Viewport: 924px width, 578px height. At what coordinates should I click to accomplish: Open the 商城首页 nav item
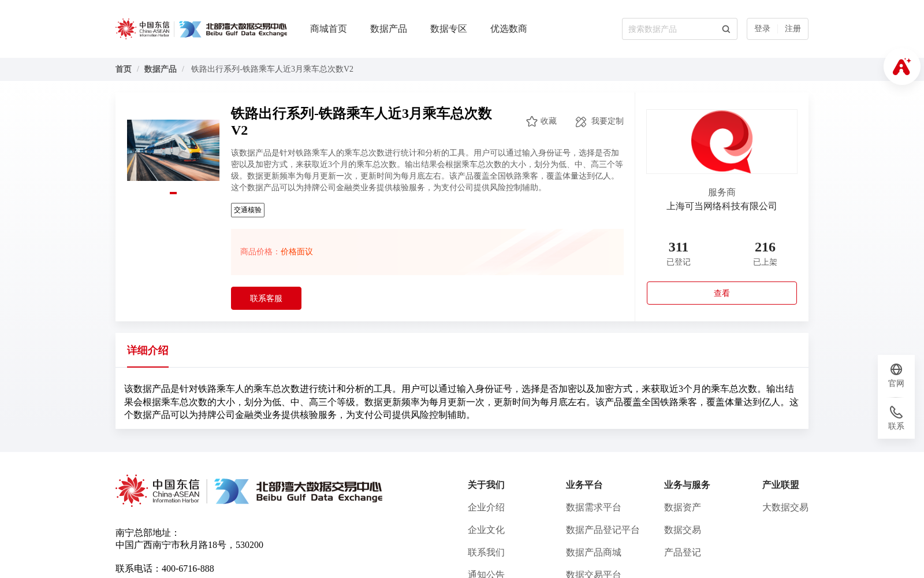click(x=329, y=29)
